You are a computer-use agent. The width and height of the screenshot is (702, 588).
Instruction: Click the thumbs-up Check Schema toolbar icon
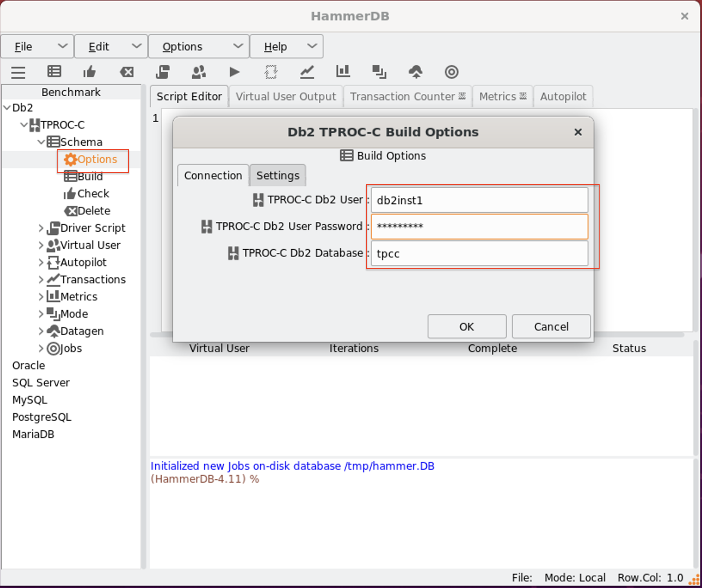89,72
